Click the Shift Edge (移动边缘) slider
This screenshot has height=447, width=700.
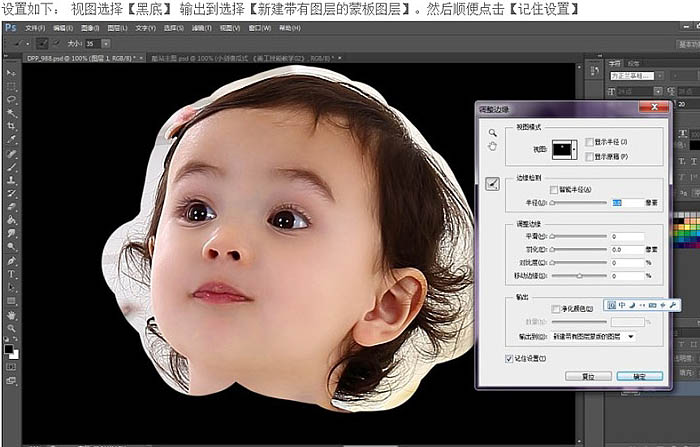(x=580, y=275)
